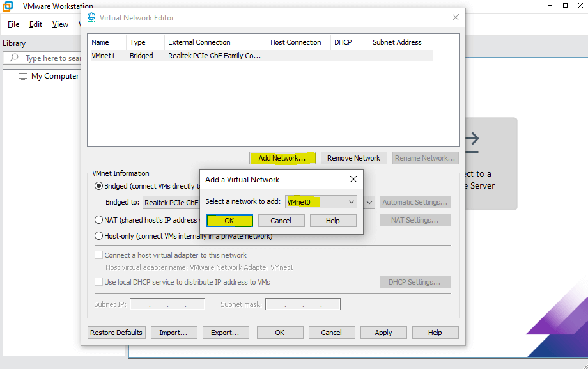Click the Host Connection column header
Image resolution: width=588 pixels, height=369 pixels.
point(299,42)
